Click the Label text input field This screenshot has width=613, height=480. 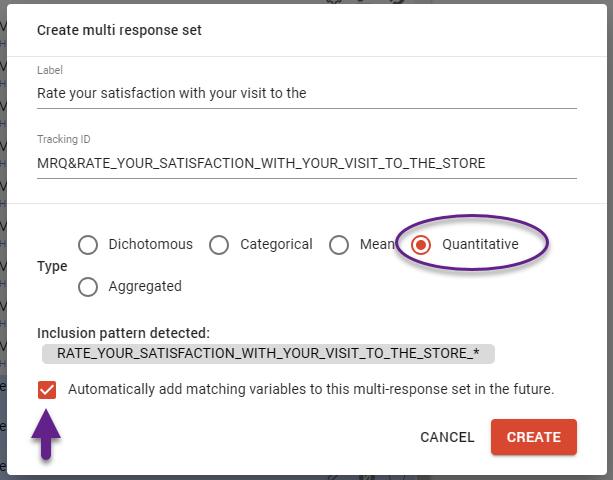click(x=305, y=93)
